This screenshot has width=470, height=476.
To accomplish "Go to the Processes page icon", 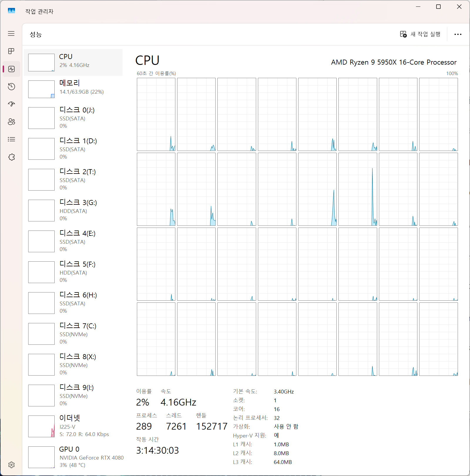I will pyautogui.click(x=11, y=51).
